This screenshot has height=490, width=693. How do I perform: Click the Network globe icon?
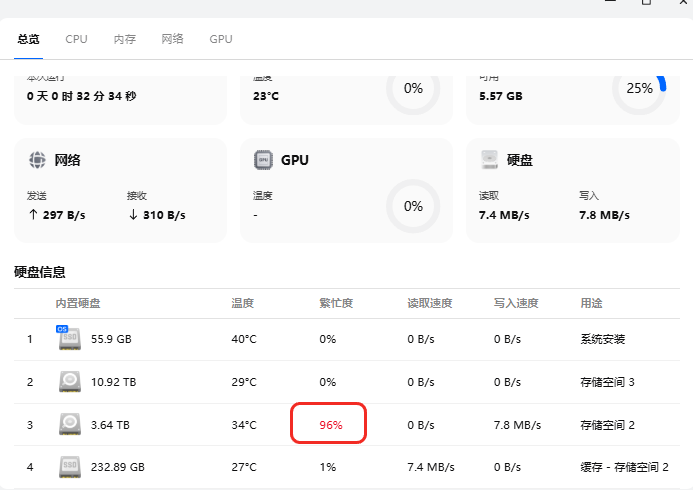click(37, 160)
